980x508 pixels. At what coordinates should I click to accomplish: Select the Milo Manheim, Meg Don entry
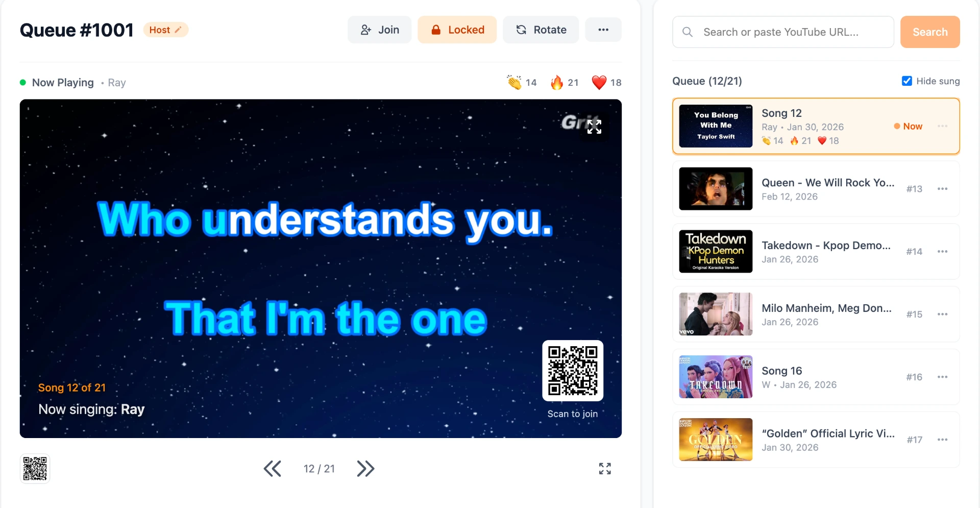point(816,315)
